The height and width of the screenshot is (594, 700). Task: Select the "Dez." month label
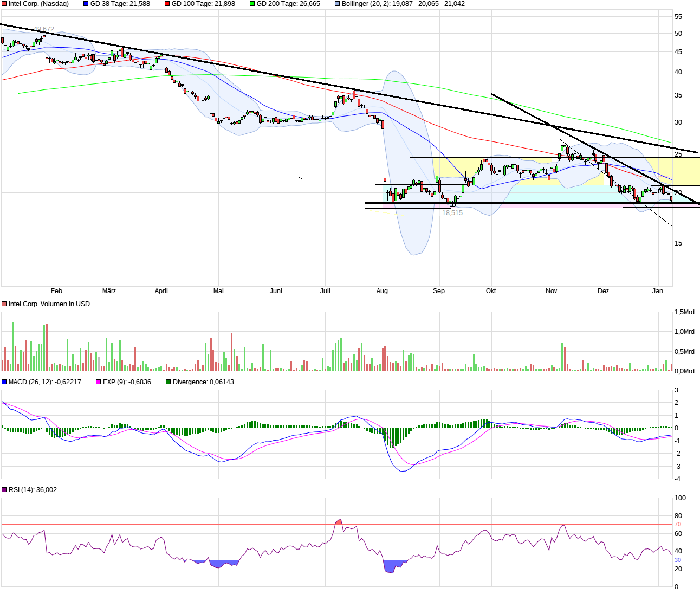pyautogui.click(x=605, y=291)
